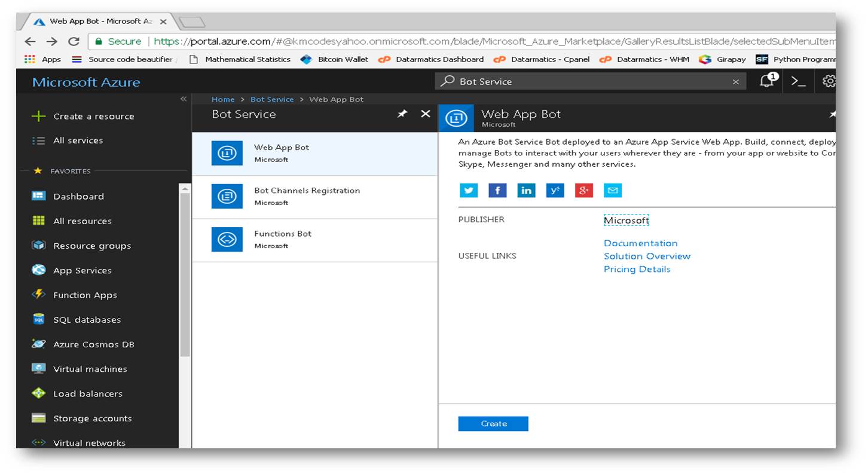Share Web App Bot on Twitter
The height and width of the screenshot is (474, 868).
[x=469, y=190]
